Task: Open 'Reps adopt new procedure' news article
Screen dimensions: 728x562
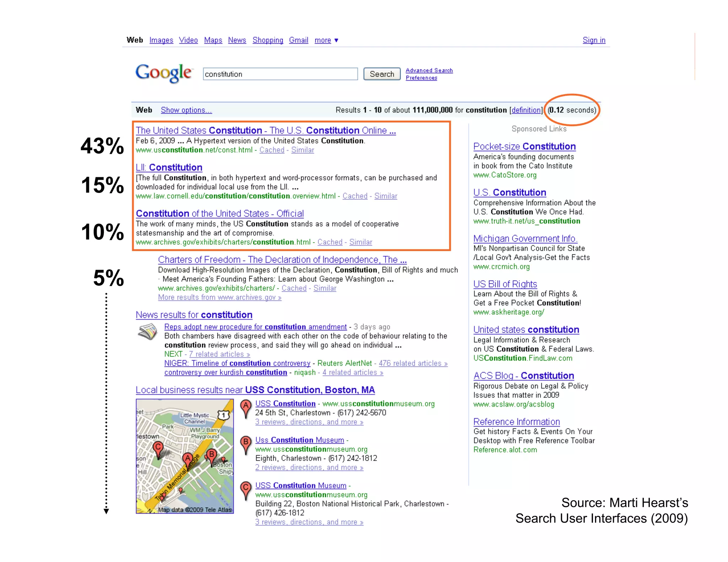Action: (x=256, y=327)
